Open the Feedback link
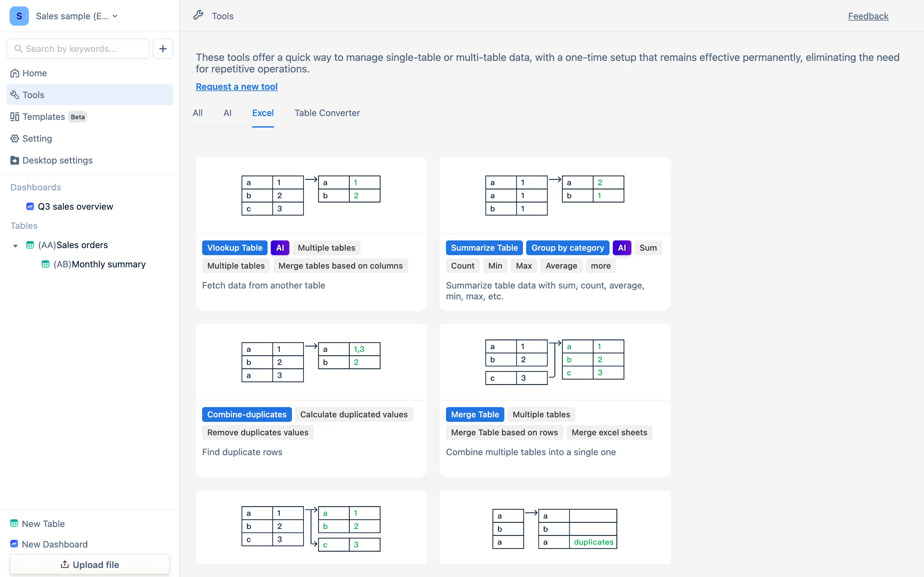This screenshot has height=577, width=924. click(x=868, y=16)
